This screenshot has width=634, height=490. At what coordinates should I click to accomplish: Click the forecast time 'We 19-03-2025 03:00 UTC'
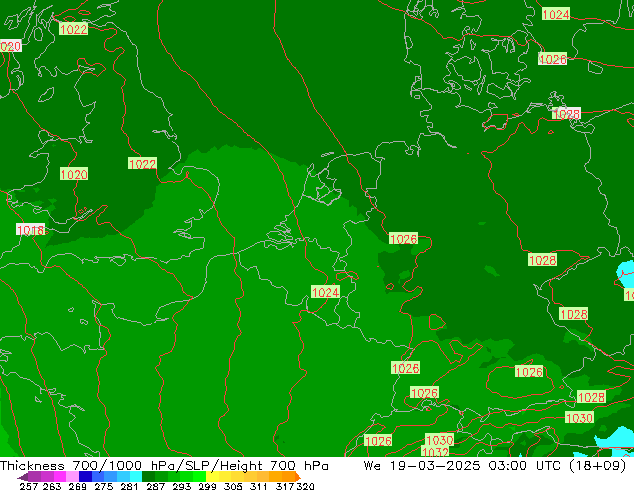pos(463,466)
